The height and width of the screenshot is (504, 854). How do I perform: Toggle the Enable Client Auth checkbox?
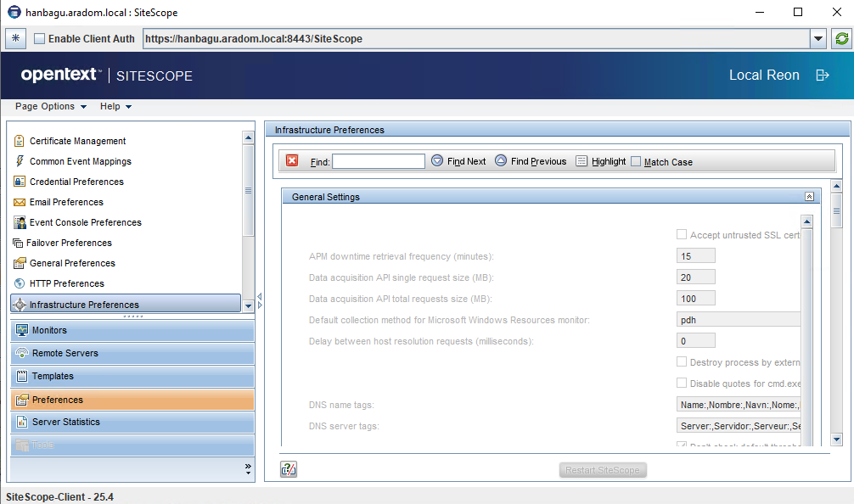click(39, 39)
